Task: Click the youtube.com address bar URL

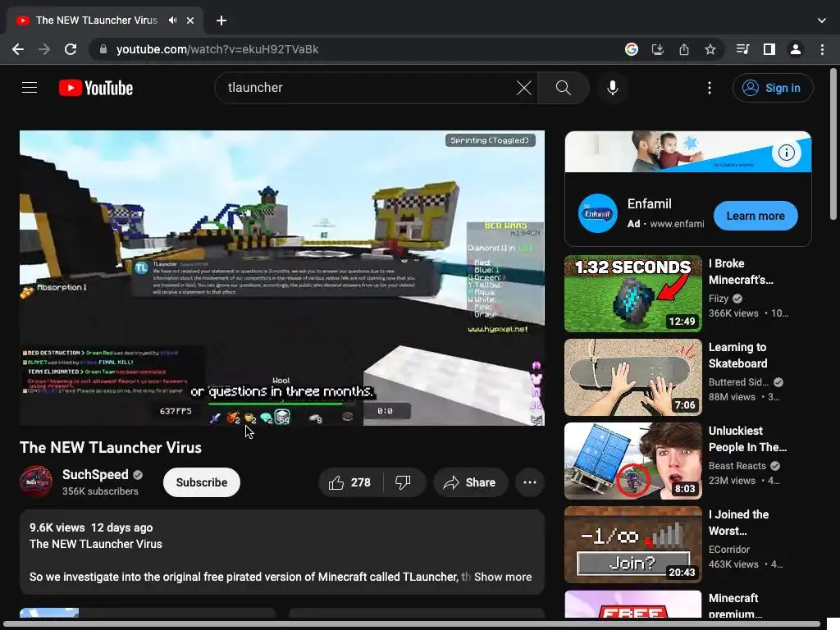Action: (217, 49)
